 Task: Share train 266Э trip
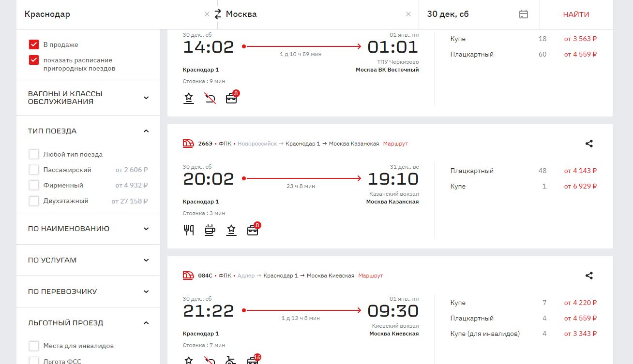pos(589,144)
